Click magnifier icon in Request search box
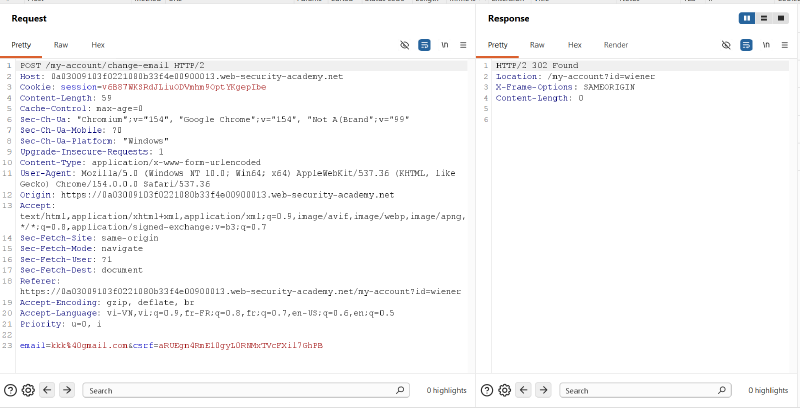 point(400,390)
